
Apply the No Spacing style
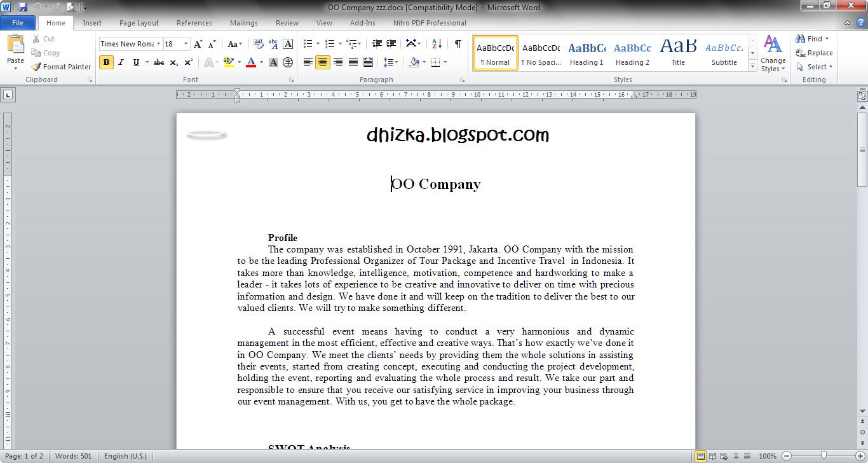coord(541,53)
